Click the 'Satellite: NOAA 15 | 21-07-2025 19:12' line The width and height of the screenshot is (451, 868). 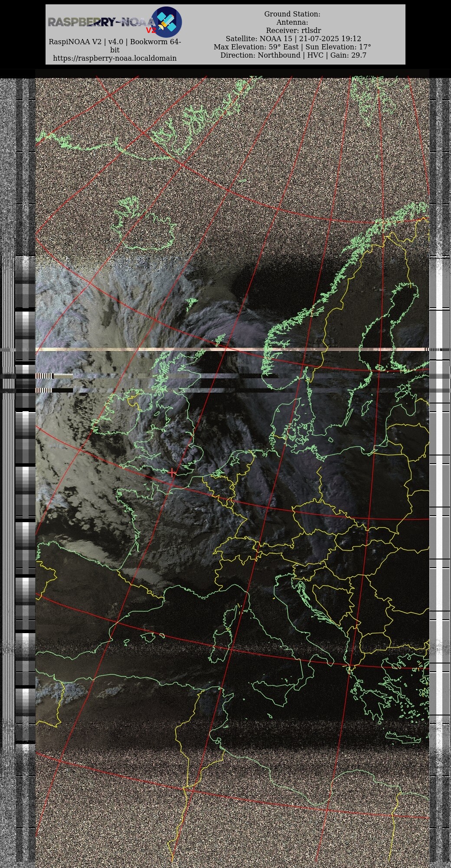293,39
